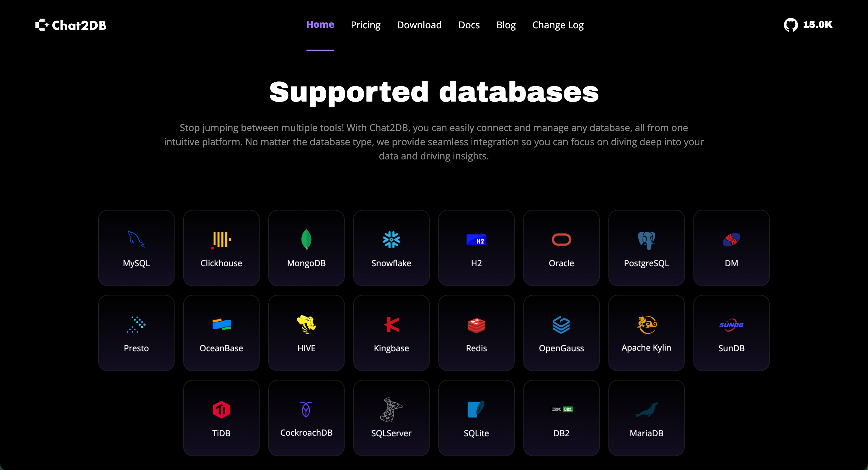Go to the Home nav tab
Image resolution: width=868 pixels, height=470 pixels.
pos(320,25)
